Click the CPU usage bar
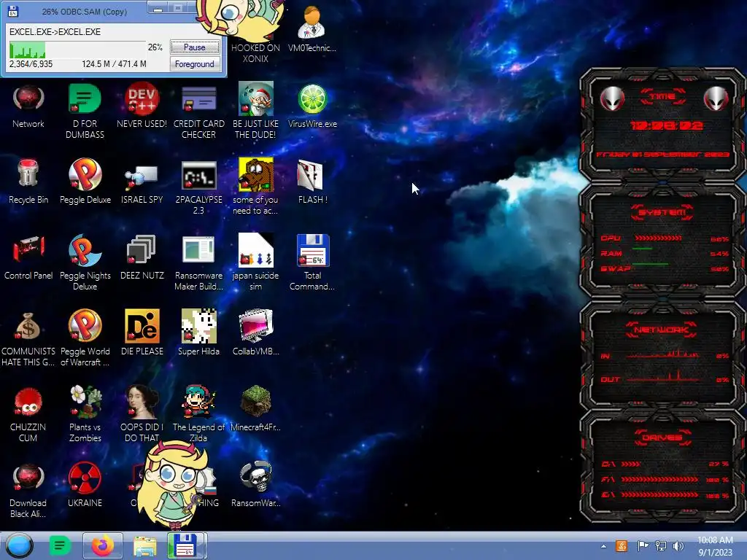 (659, 238)
